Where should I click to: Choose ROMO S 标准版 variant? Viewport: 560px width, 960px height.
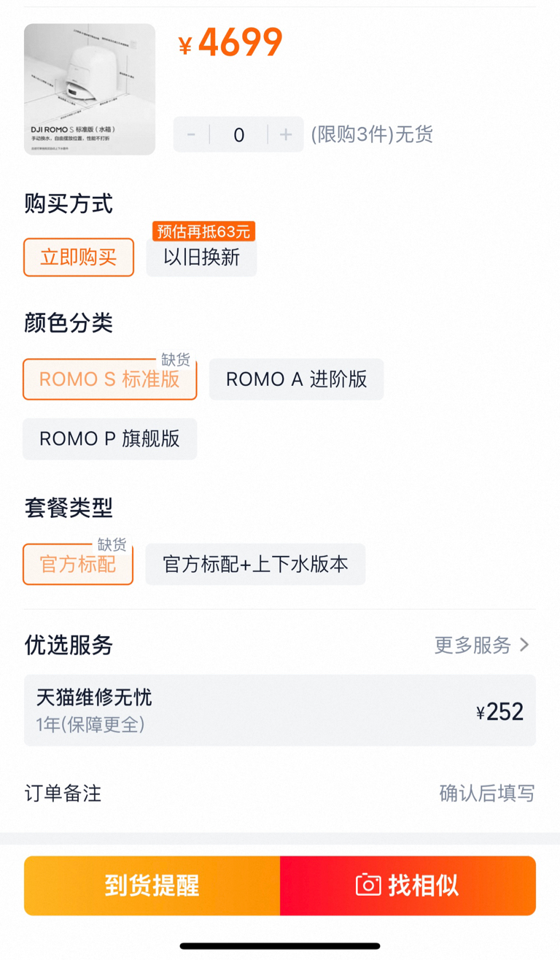click(110, 379)
